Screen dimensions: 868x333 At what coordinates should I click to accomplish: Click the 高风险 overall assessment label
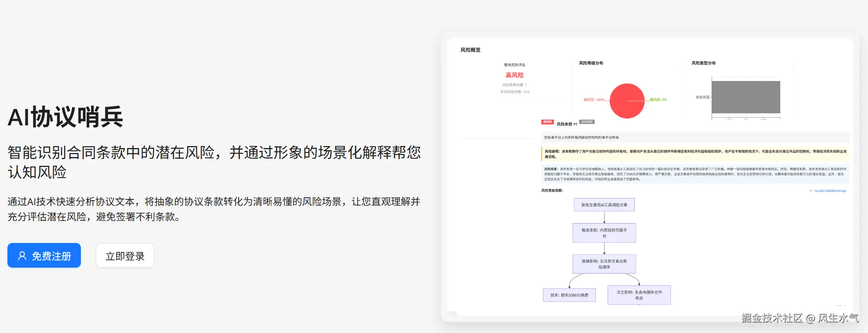(x=514, y=75)
